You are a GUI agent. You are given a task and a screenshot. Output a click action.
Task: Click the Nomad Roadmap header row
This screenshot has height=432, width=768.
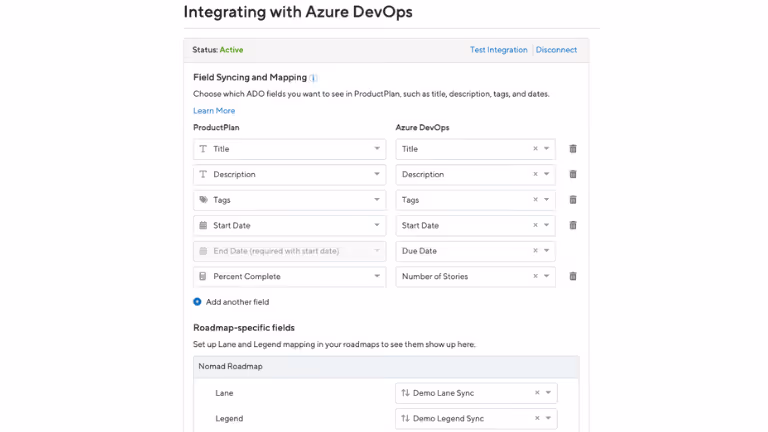coord(386,367)
